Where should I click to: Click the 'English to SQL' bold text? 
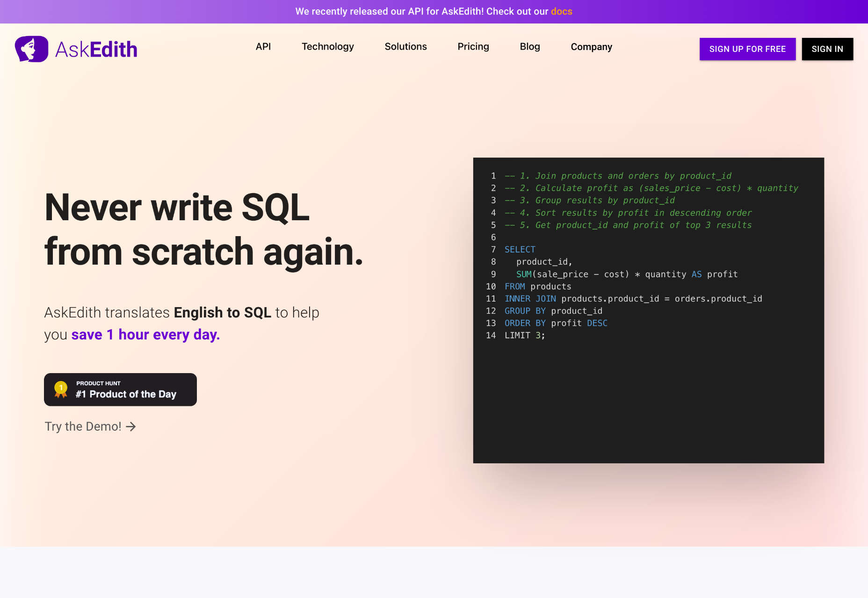(223, 312)
